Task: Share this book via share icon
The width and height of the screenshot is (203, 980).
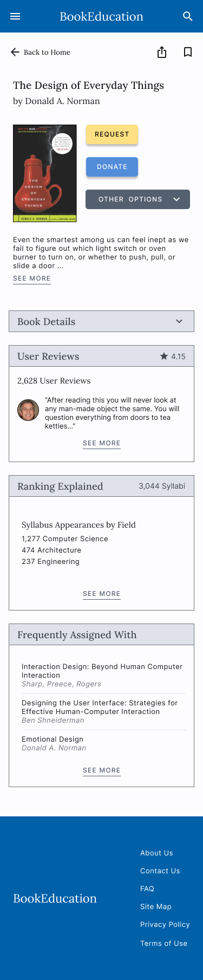Action: click(162, 52)
